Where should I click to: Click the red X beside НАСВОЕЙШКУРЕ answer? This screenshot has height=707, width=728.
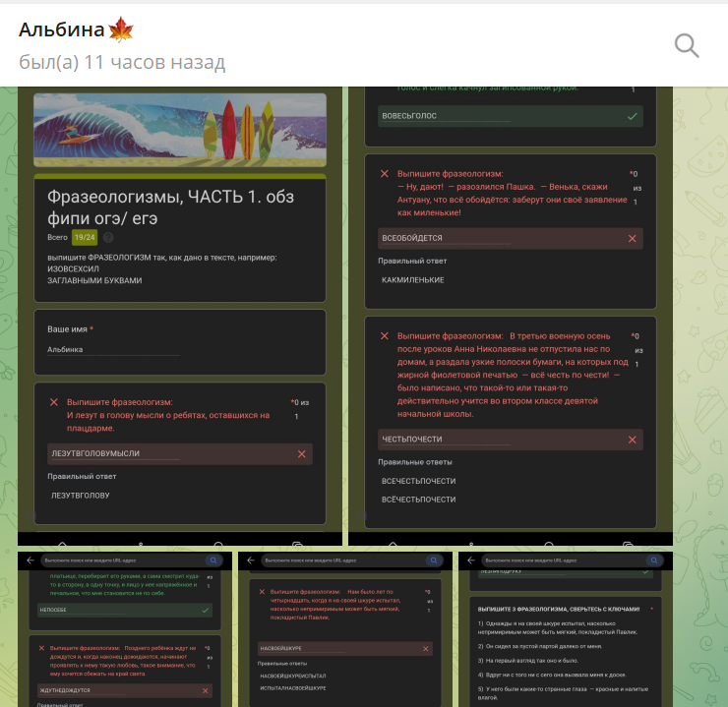tap(425, 649)
